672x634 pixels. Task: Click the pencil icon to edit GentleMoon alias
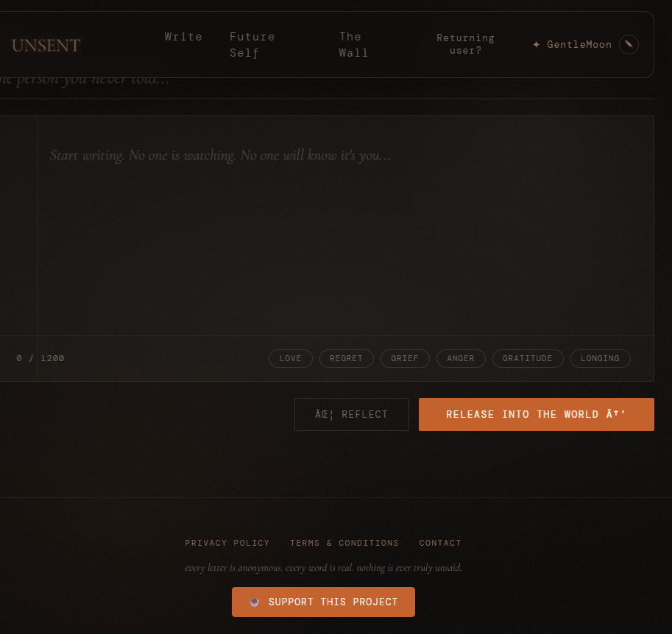[x=629, y=44]
